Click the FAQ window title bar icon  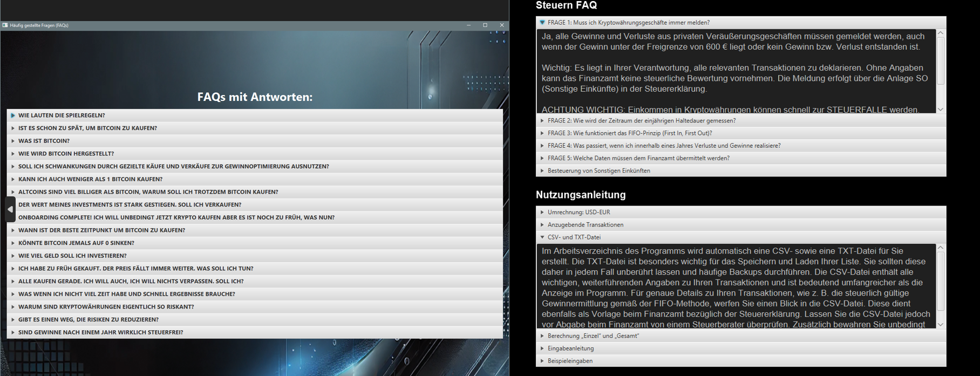click(x=5, y=25)
